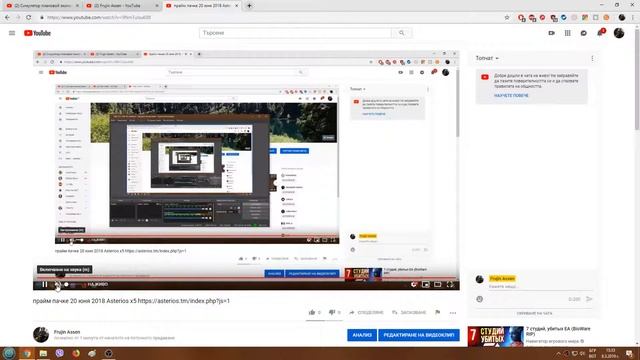The image size is (640, 360).
Task: Go back with the browser back arrow
Action: coord(7,18)
